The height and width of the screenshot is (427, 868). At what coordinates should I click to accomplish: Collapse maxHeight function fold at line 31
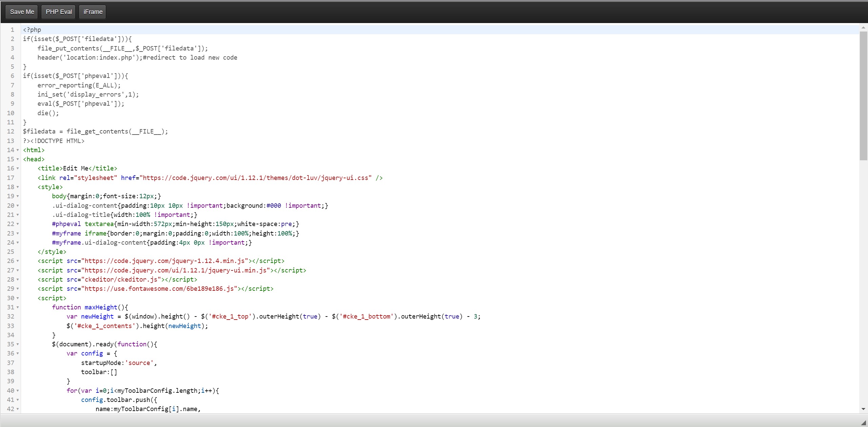tap(18, 307)
